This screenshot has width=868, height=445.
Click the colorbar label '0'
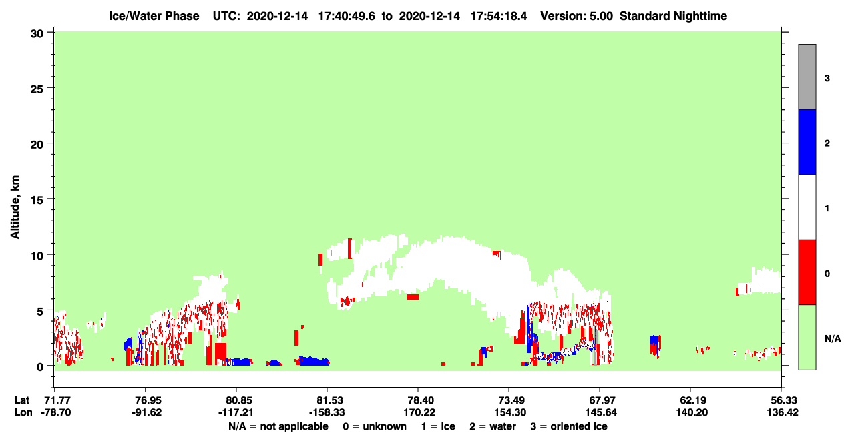[x=827, y=274]
